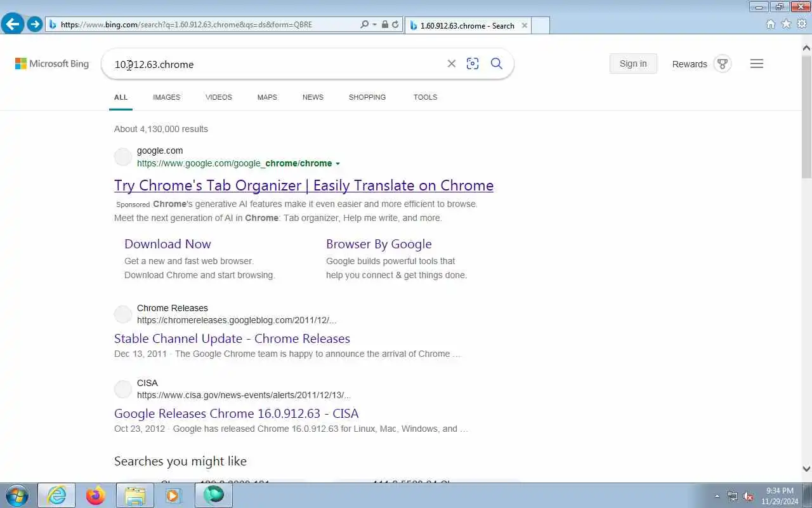812x508 pixels.
Task: Switch to the VIDEOS tab
Action: [x=219, y=97]
